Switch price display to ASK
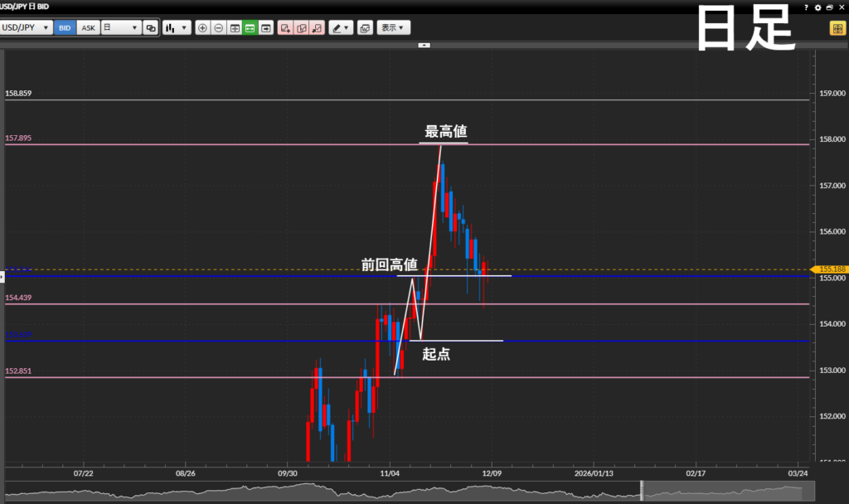 pos(88,27)
